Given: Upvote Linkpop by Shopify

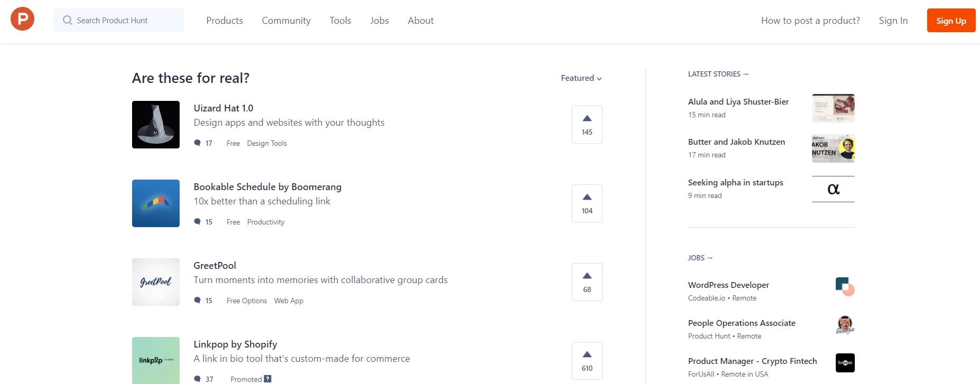Looking at the screenshot, I should coord(586,360).
